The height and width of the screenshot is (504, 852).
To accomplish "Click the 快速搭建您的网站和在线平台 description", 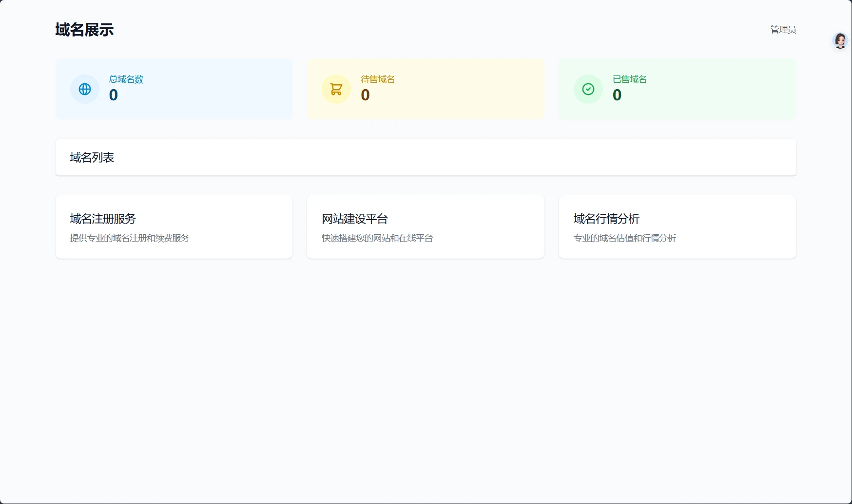I will (377, 238).
